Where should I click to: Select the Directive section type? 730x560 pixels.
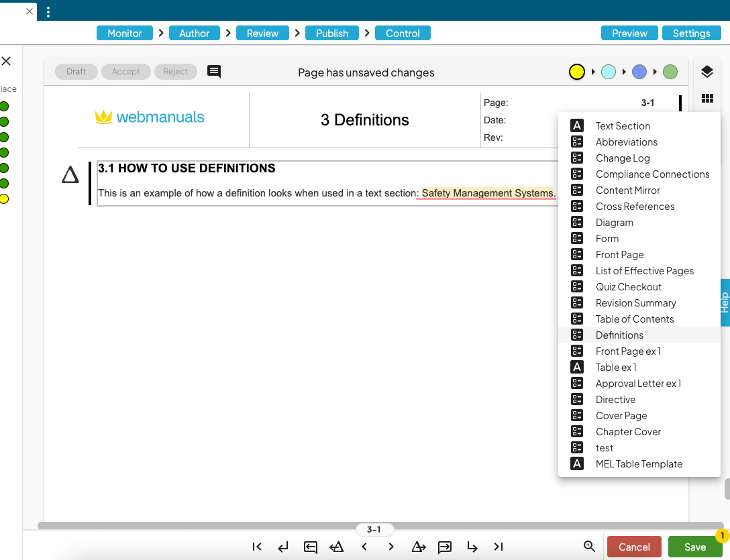639,400
